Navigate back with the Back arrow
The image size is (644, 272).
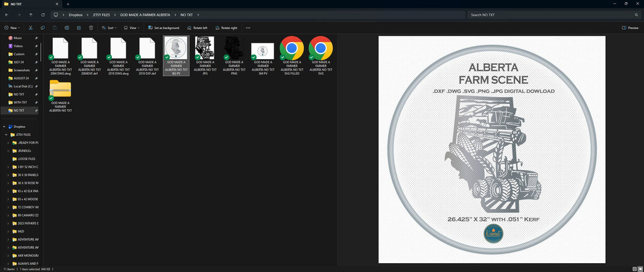click(6, 14)
